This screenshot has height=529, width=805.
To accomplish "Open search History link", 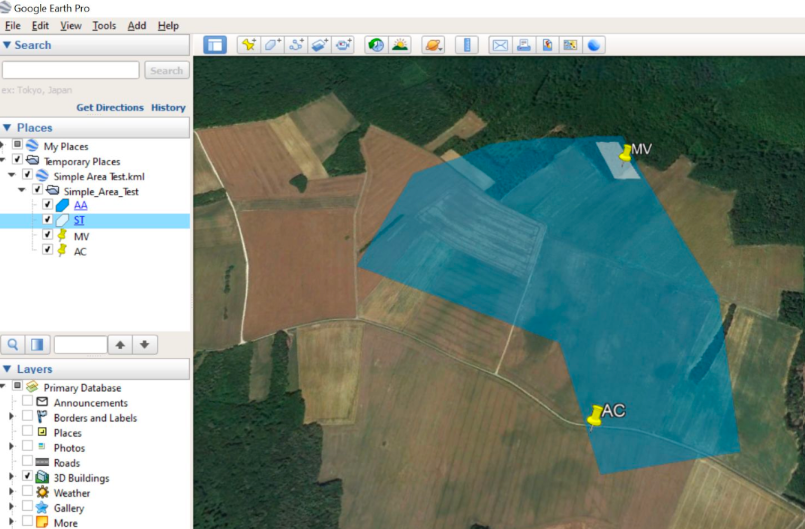I will coord(168,107).
